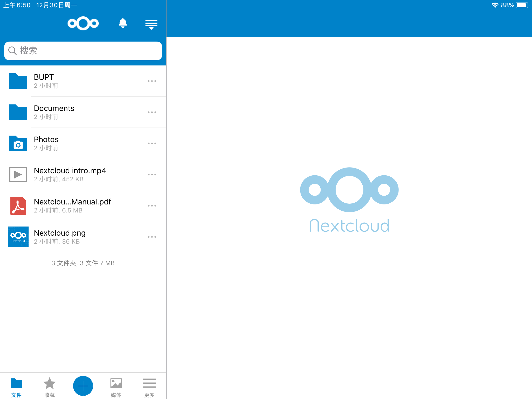The width and height of the screenshot is (532, 399).
Task: Click more options for BUPT folder
Action: pos(152,81)
